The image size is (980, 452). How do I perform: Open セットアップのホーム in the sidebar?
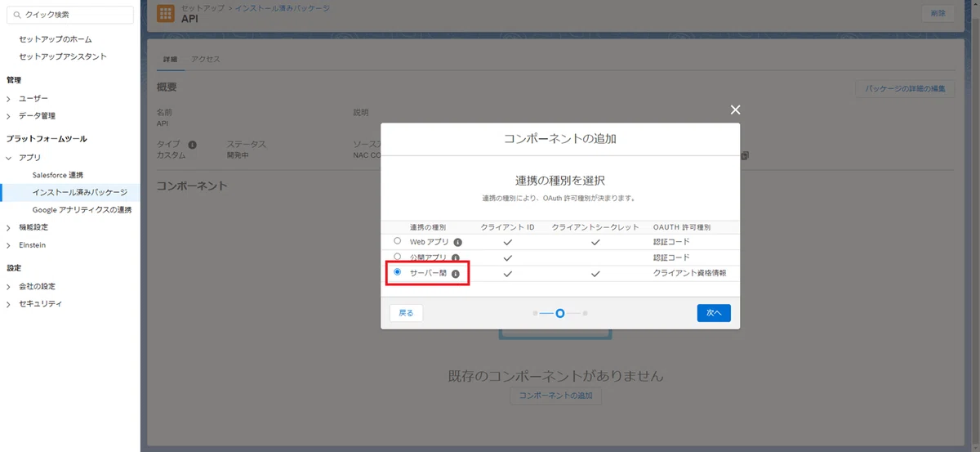(x=56, y=39)
